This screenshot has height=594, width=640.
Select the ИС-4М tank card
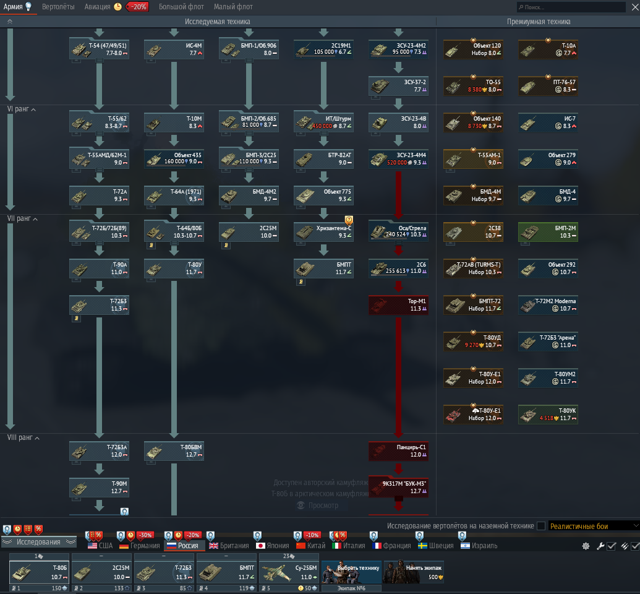click(x=174, y=49)
